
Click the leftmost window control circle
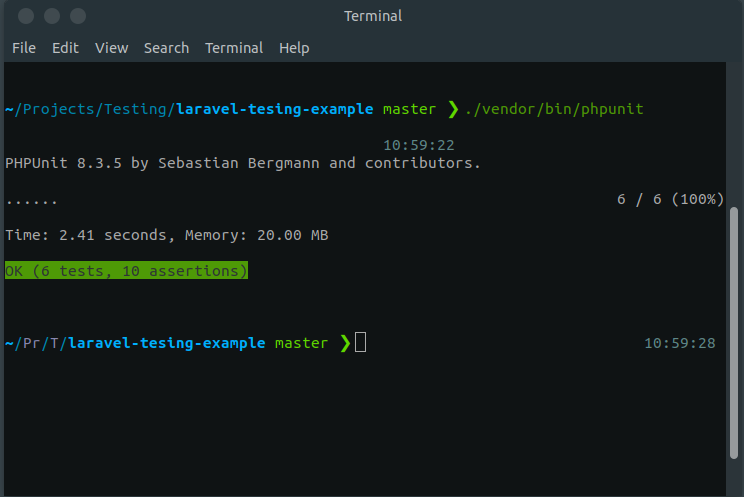click(25, 16)
